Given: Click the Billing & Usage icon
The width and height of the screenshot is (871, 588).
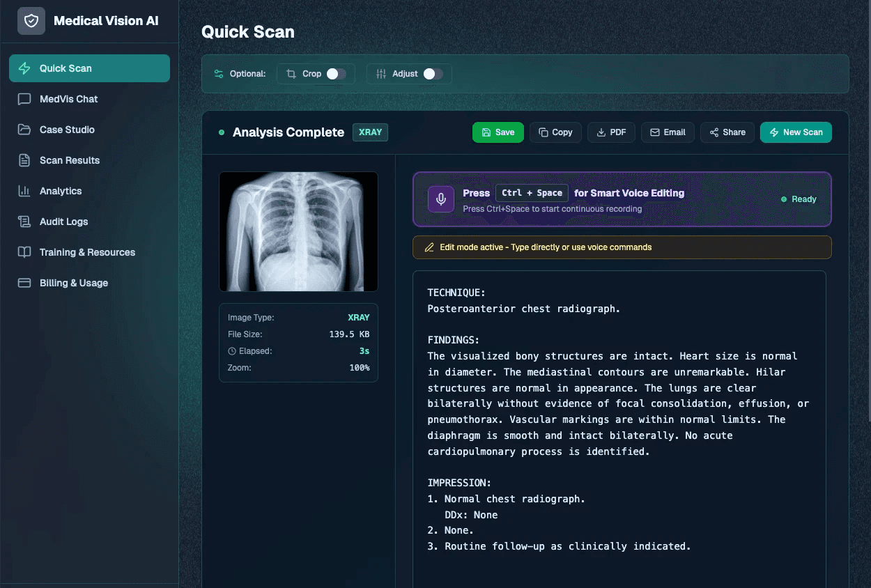Looking at the screenshot, I should click(x=23, y=283).
